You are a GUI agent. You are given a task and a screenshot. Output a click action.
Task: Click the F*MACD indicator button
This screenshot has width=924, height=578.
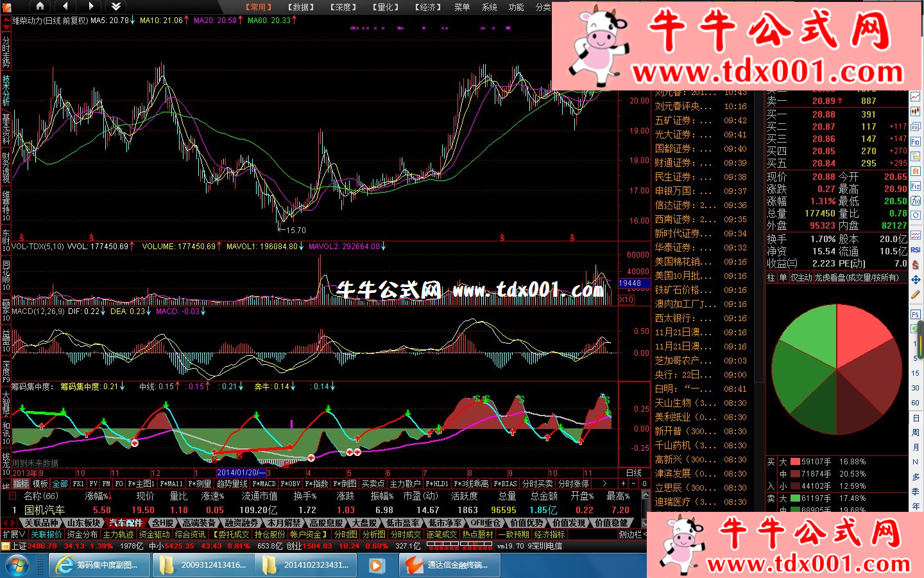tap(264, 484)
